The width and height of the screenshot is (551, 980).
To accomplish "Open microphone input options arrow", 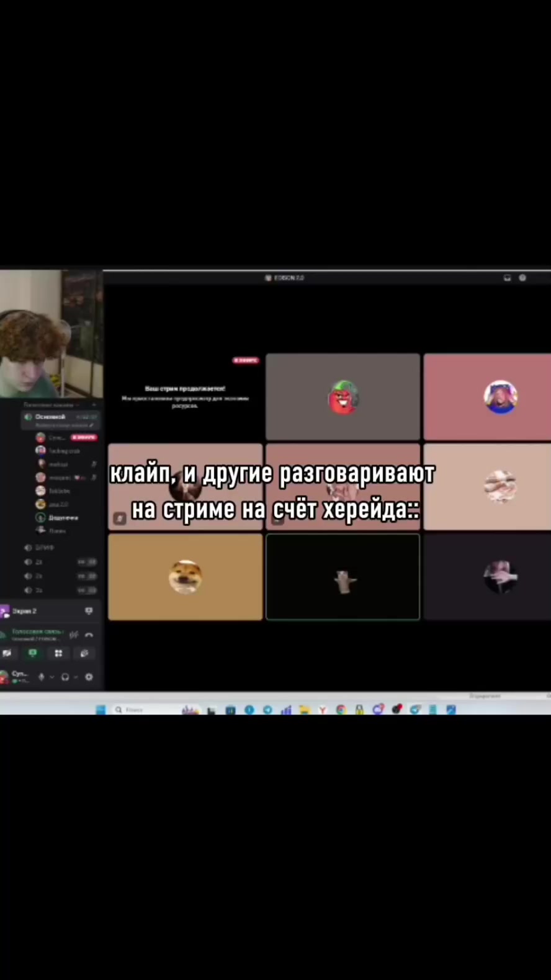I will (x=52, y=677).
